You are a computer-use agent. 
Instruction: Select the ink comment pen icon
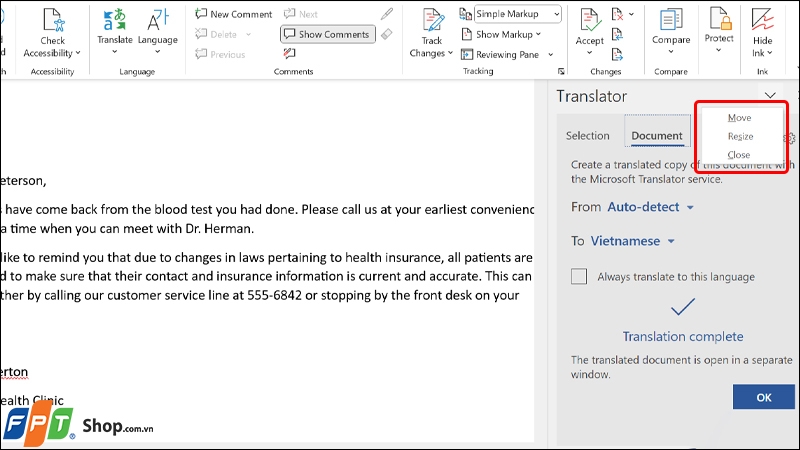387,14
